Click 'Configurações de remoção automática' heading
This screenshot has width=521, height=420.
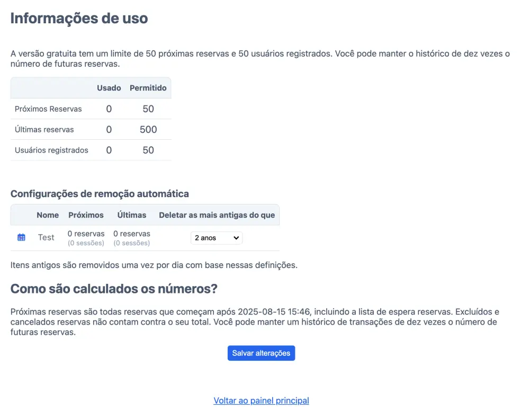[x=100, y=194]
